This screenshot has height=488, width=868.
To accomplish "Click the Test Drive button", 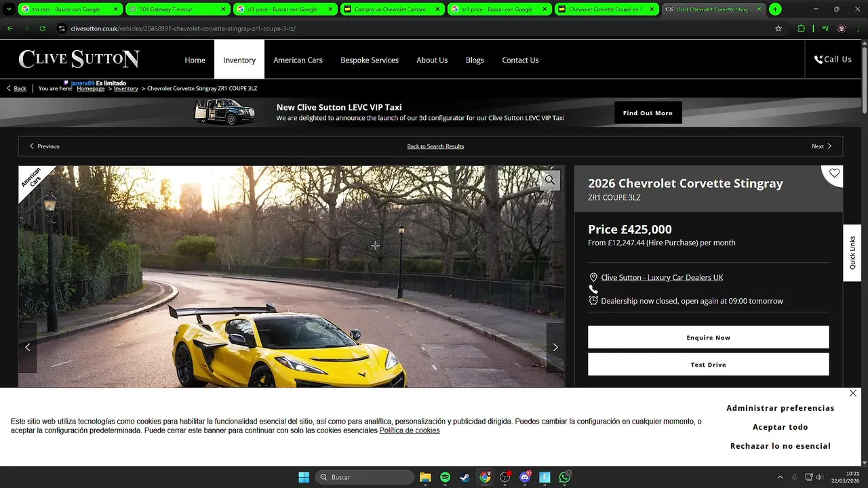I will pos(708,365).
